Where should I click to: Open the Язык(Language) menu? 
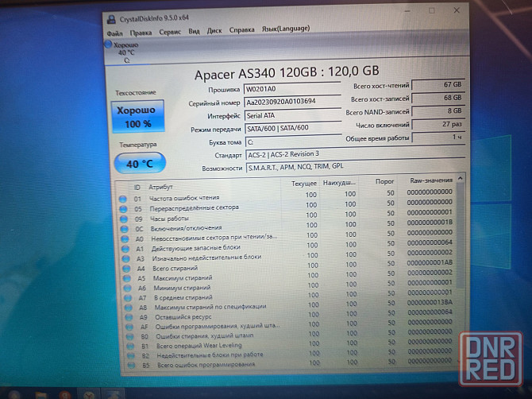286,29
